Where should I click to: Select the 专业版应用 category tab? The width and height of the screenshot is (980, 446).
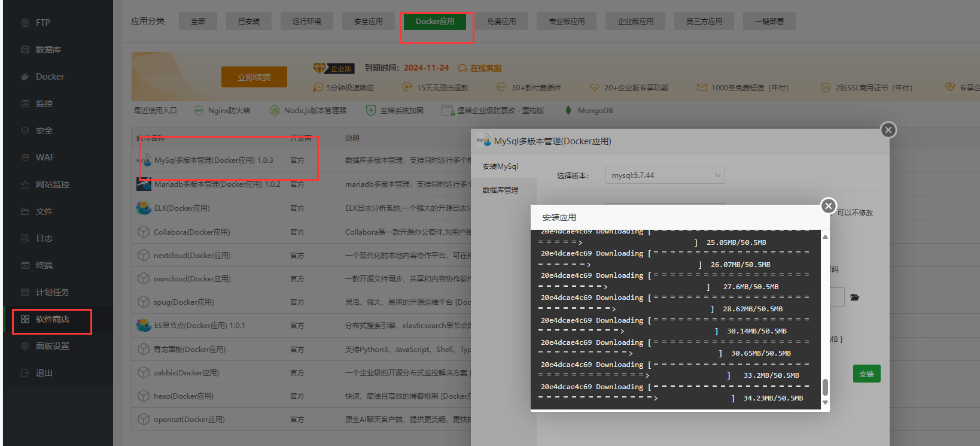tap(567, 21)
